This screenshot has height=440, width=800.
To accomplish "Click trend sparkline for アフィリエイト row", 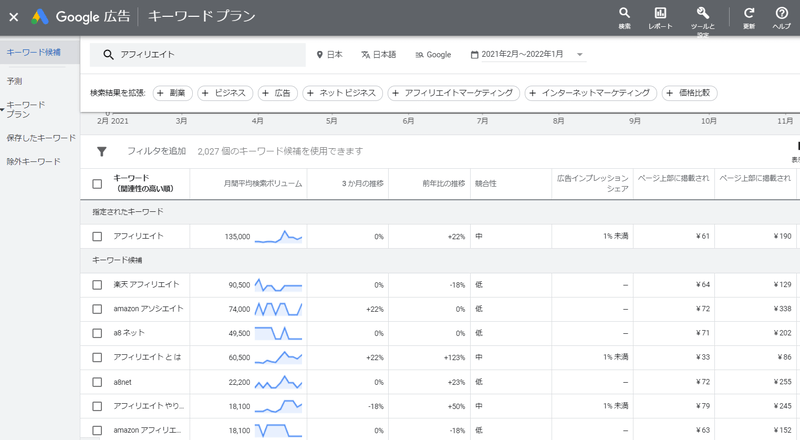I will pos(278,236).
